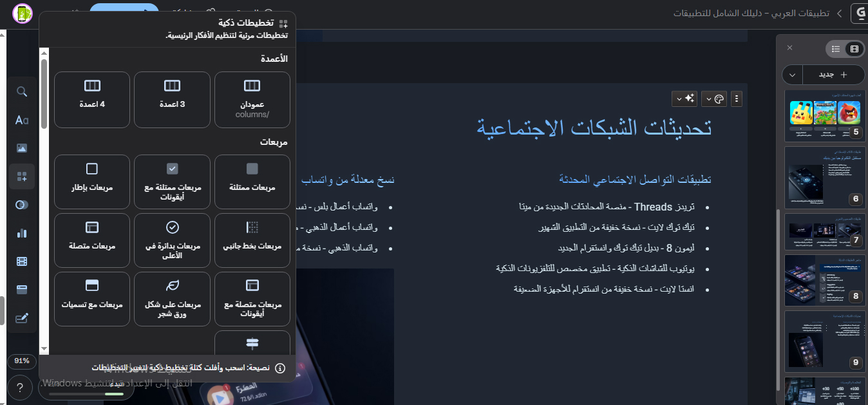Open the video and media insert tool
Screen dimensions: 868x405
(x=22, y=261)
